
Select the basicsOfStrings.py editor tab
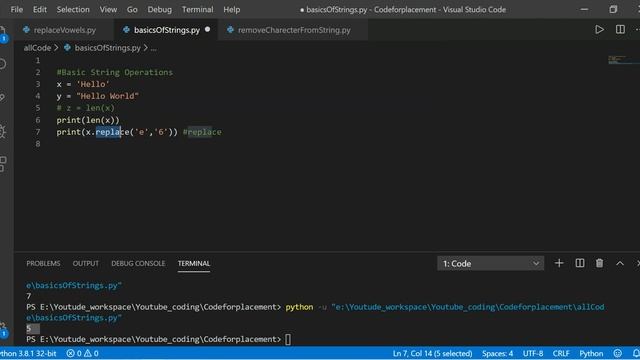167,30
